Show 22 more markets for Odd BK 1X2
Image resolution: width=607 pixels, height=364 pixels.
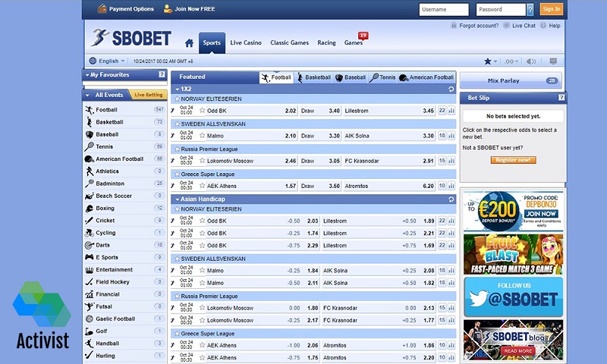point(442,111)
